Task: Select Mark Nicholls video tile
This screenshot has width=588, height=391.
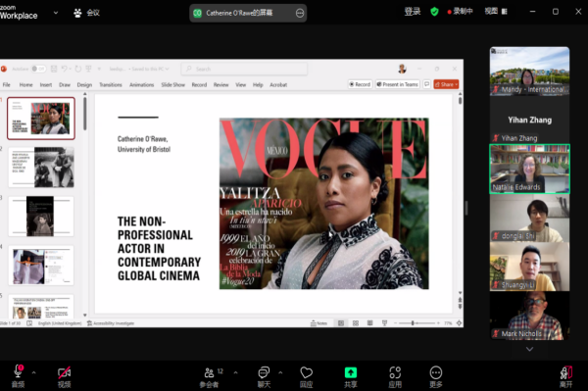Action: (529, 316)
